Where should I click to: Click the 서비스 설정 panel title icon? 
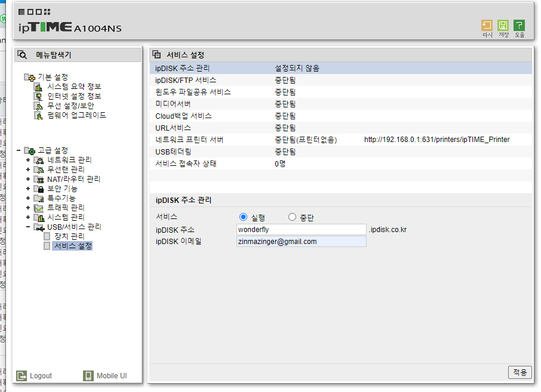[x=156, y=54]
